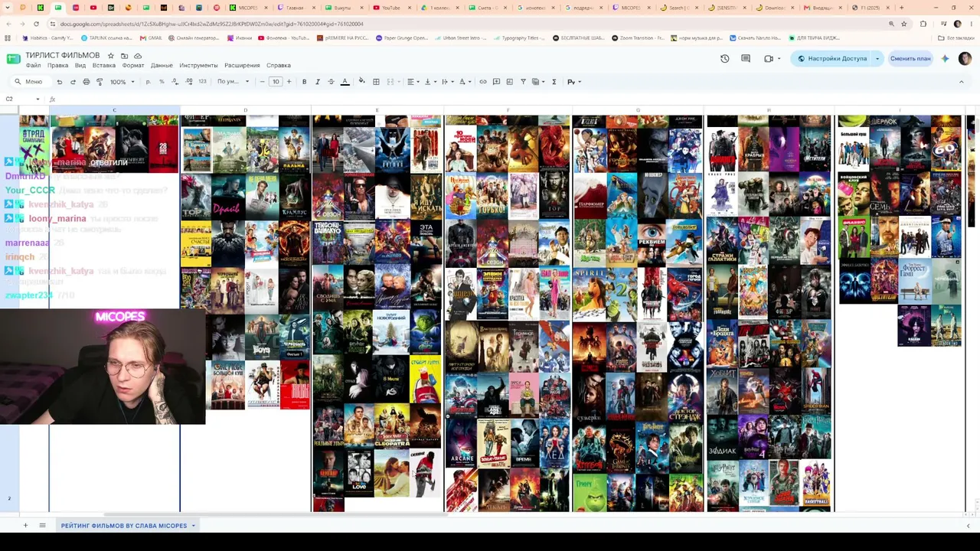
Task: Create a filter
Action: click(524, 82)
